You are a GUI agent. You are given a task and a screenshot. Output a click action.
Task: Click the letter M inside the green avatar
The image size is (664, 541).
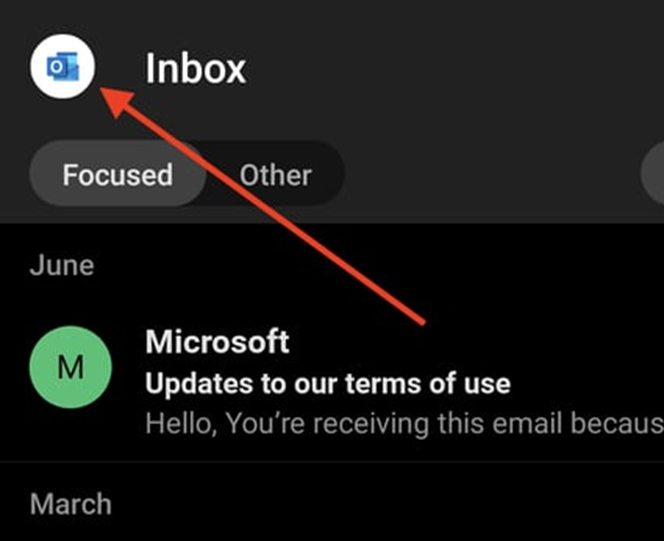click(71, 367)
